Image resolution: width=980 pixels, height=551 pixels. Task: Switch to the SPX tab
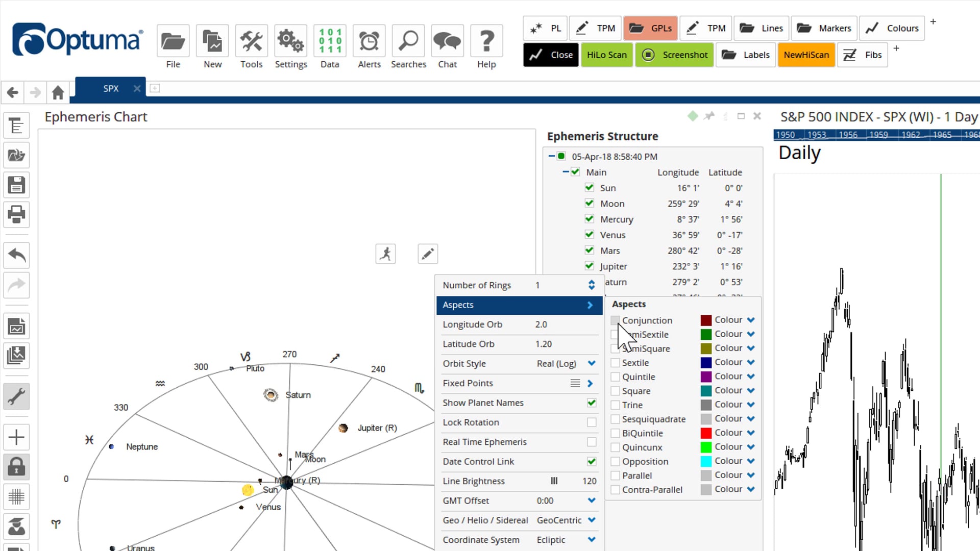coord(111,88)
